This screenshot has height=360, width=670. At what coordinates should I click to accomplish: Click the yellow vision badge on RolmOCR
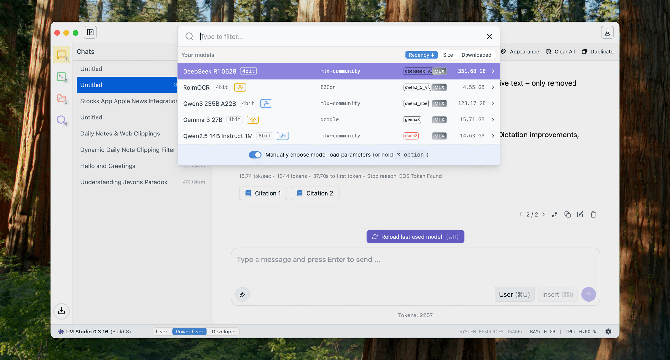pos(240,87)
